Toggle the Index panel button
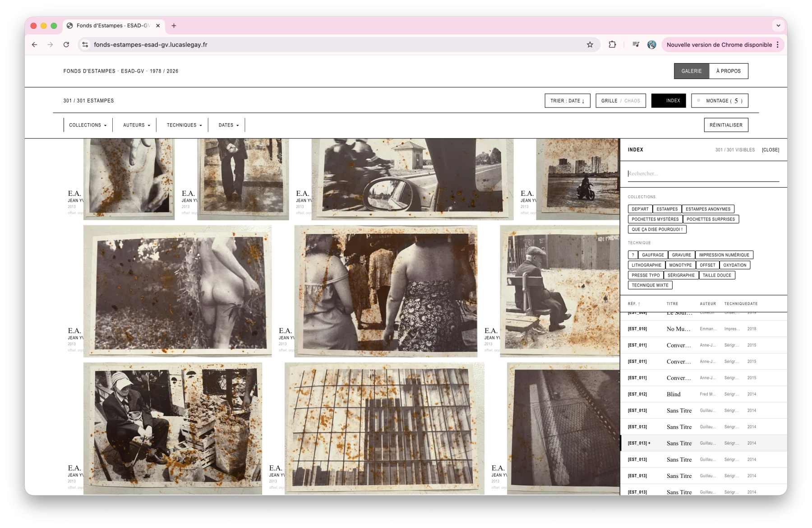 point(669,101)
